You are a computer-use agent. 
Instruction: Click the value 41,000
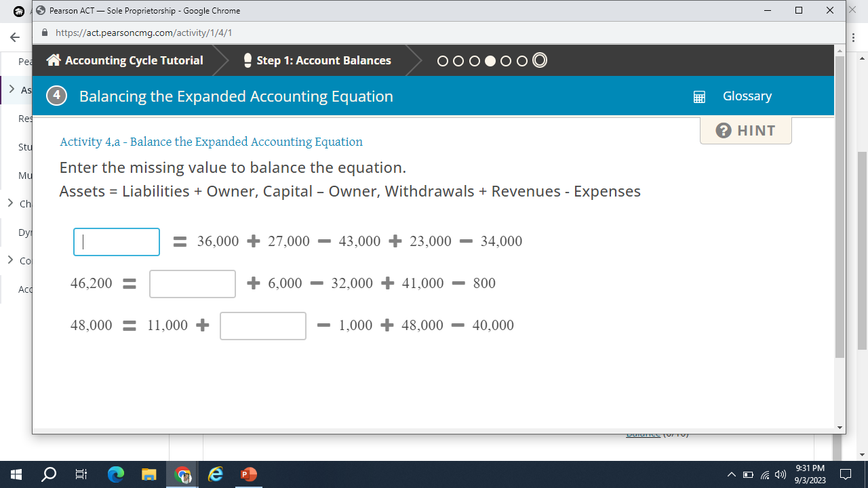click(423, 283)
